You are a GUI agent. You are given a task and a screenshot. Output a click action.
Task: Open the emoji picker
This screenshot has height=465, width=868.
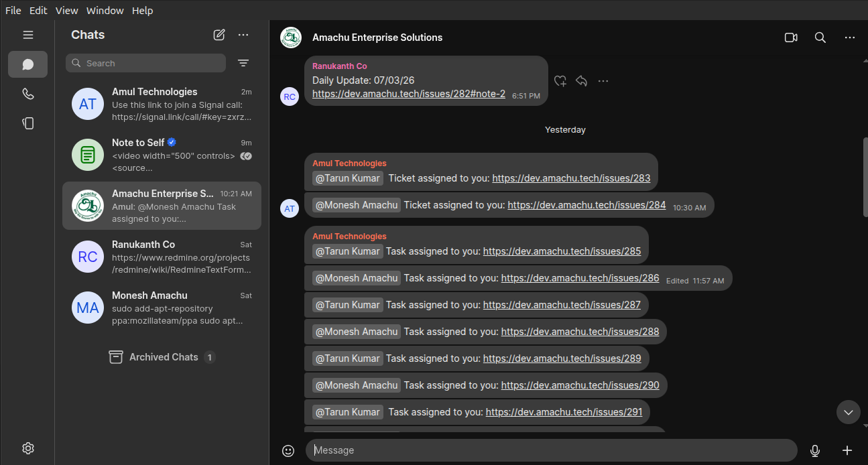pos(288,451)
